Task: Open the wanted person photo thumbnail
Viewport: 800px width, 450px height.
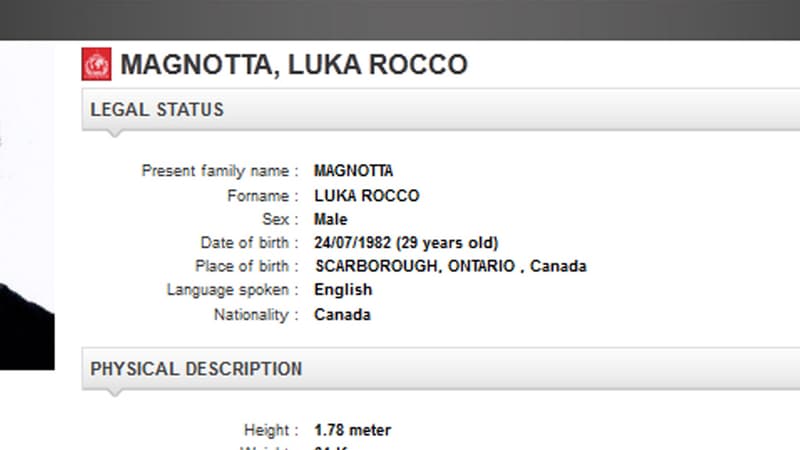Action: click(27, 206)
